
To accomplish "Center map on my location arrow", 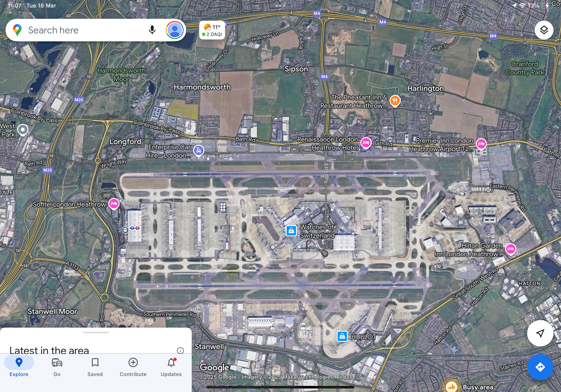I will click(x=540, y=333).
